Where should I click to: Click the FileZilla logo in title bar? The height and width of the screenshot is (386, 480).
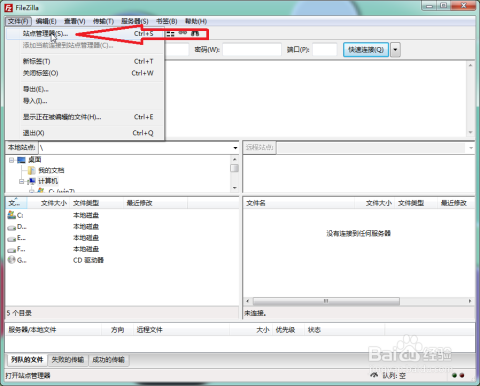[9, 7]
